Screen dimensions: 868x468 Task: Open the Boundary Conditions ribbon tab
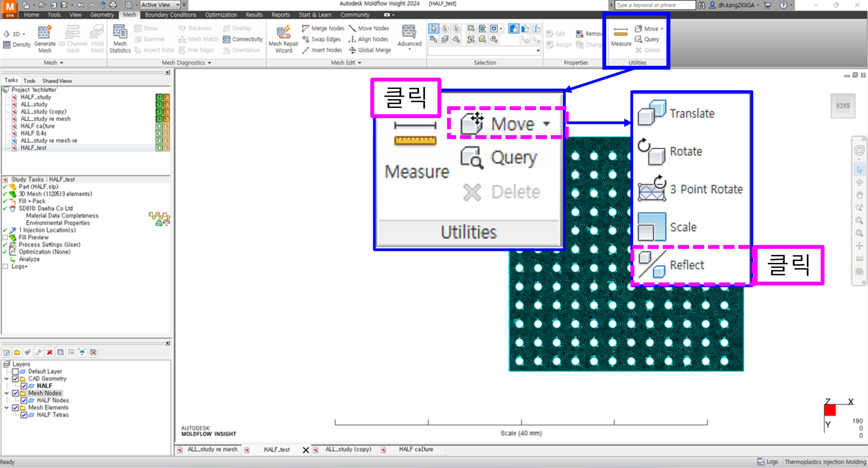[x=170, y=15]
